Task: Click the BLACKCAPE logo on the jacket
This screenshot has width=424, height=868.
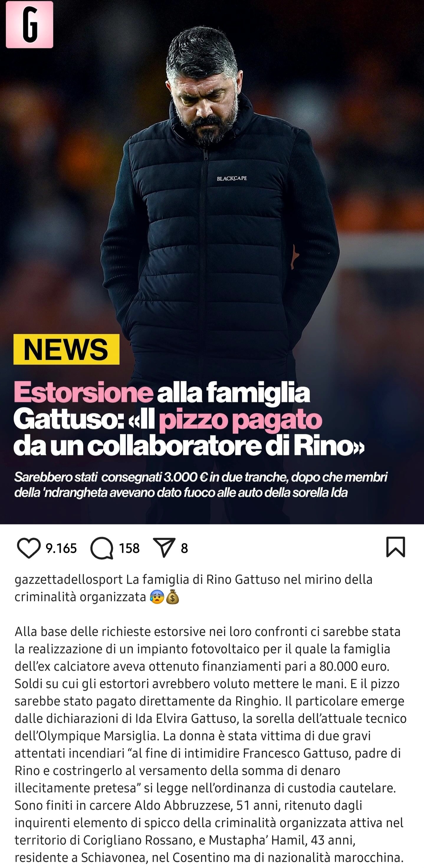Action: click(232, 178)
